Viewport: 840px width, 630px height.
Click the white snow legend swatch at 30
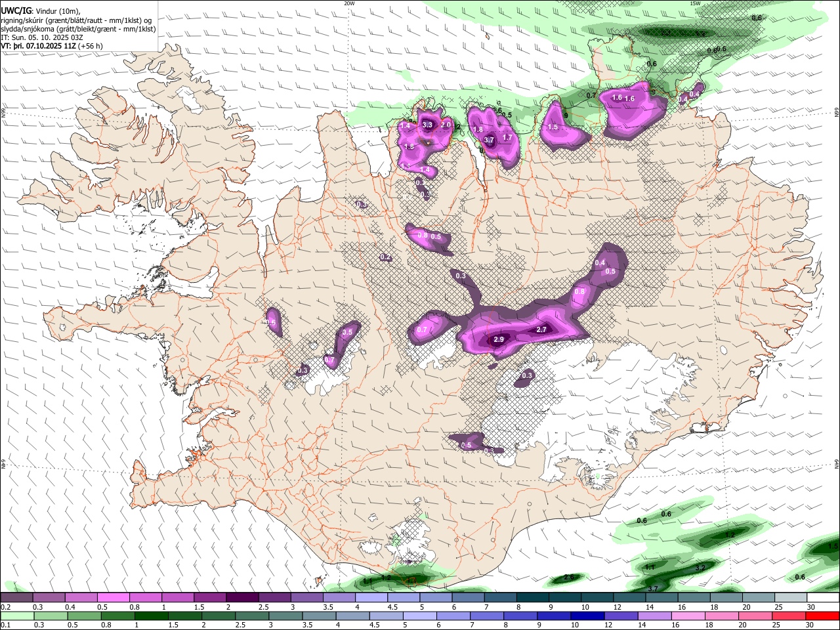click(824, 598)
